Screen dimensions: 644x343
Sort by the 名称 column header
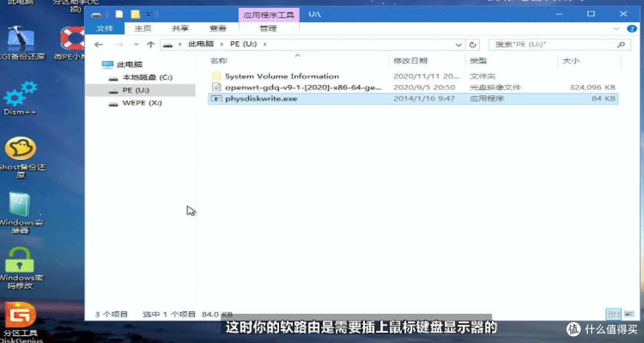(218, 61)
